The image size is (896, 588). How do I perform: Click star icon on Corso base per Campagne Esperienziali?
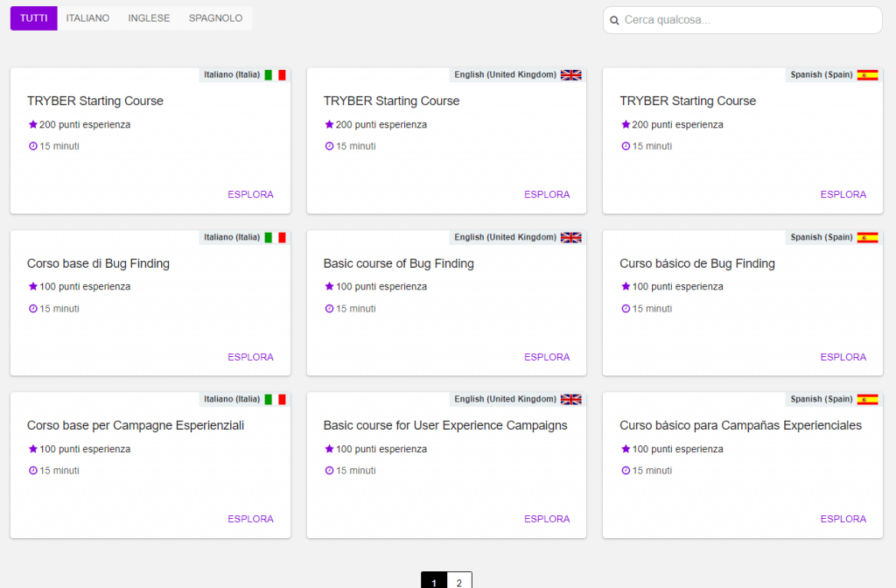tap(33, 449)
